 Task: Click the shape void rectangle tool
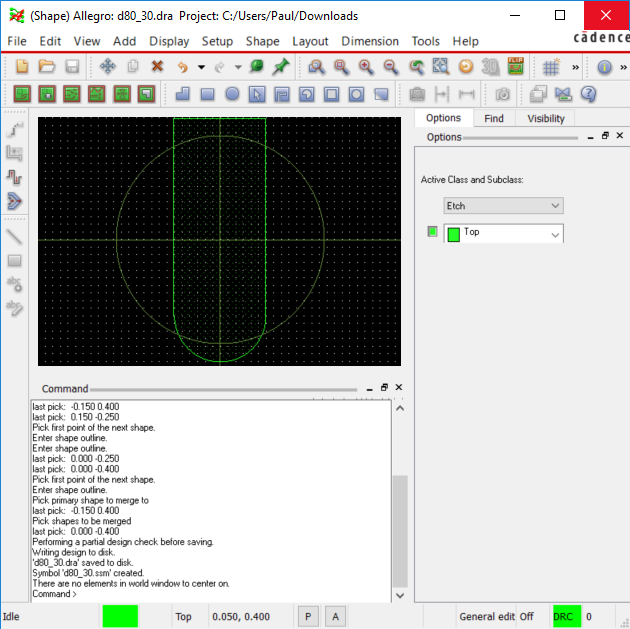(x=331, y=94)
